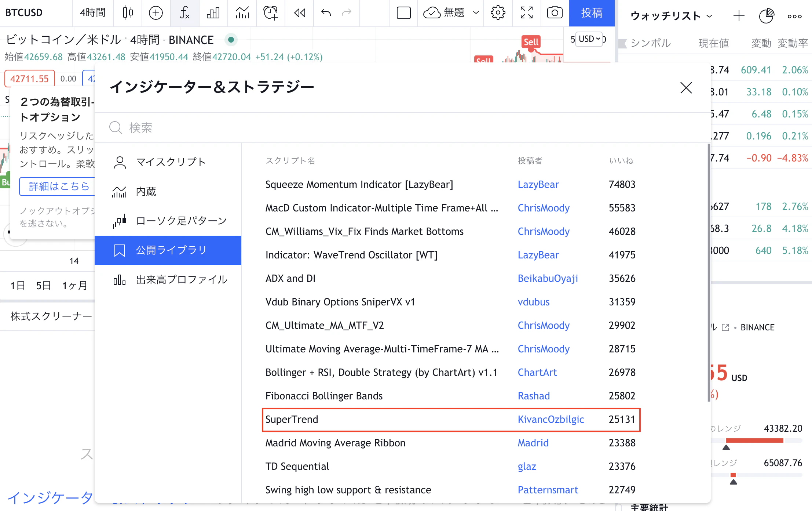Viewport: 812px width, 511px height.
Task: Open KivancOzbilgic author profile link
Action: (551, 420)
